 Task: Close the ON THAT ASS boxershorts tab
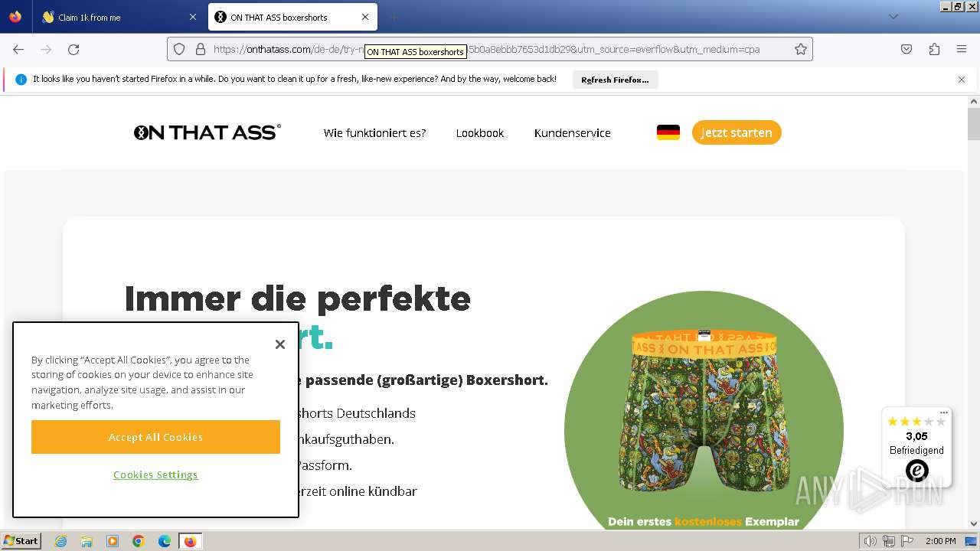tap(365, 17)
